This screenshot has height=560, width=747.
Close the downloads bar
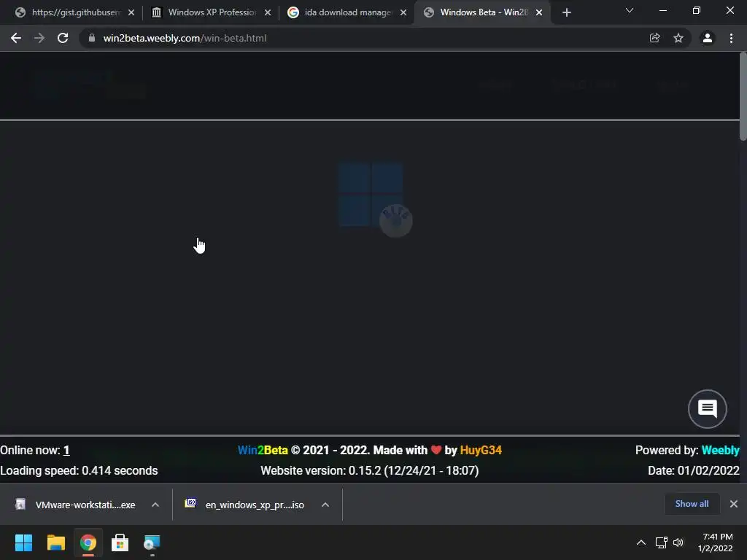coord(734,504)
